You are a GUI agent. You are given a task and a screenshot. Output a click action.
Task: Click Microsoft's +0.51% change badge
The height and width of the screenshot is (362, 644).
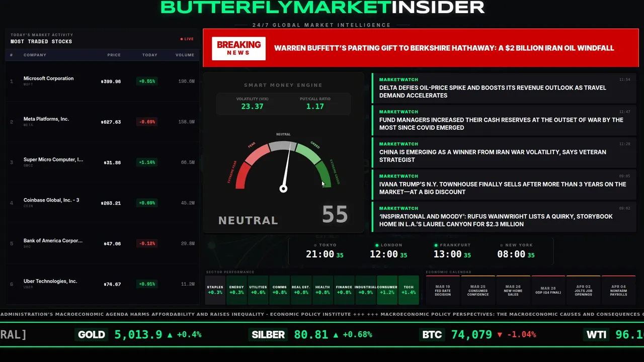click(x=147, y=81)
